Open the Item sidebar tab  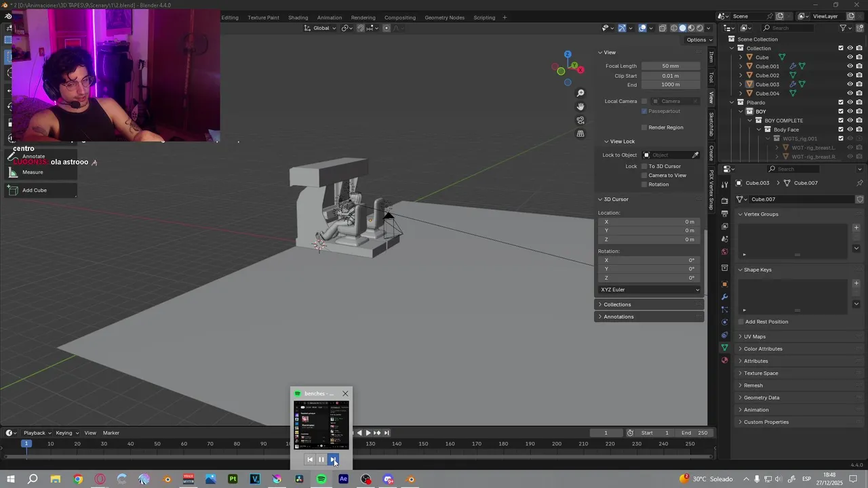pyautogui.click(x=711, y=57)
